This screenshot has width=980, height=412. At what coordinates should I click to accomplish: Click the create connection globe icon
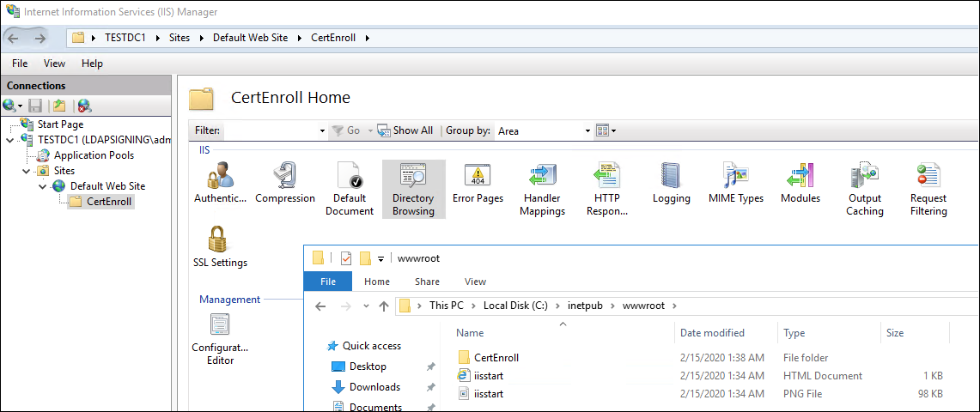(x=9, y=106)
